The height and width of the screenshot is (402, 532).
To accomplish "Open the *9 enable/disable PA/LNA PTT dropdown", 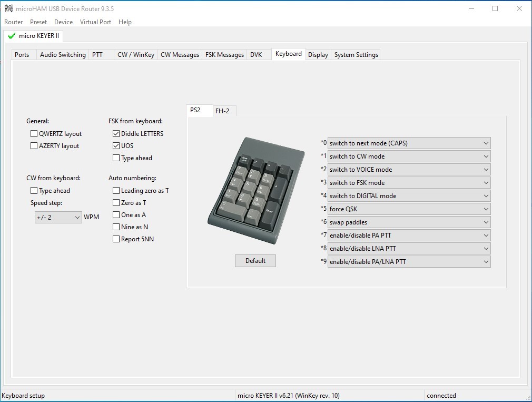I will coord(409,262).
